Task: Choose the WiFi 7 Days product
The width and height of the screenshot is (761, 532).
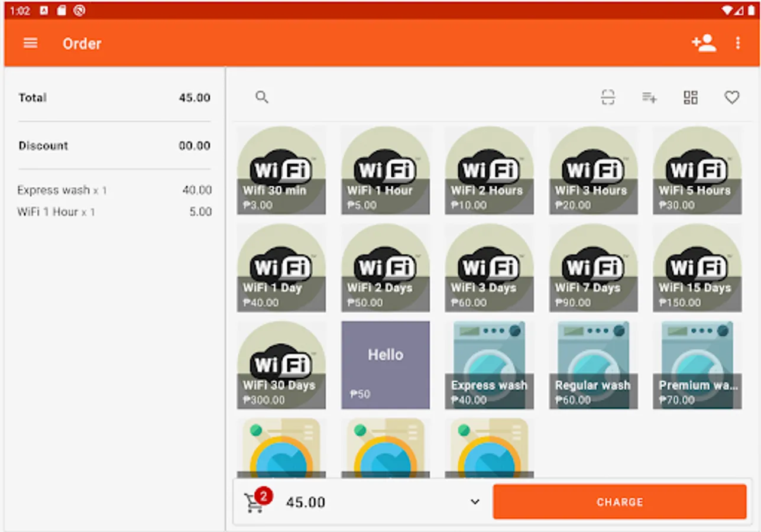Action: (x=594, y=268)
